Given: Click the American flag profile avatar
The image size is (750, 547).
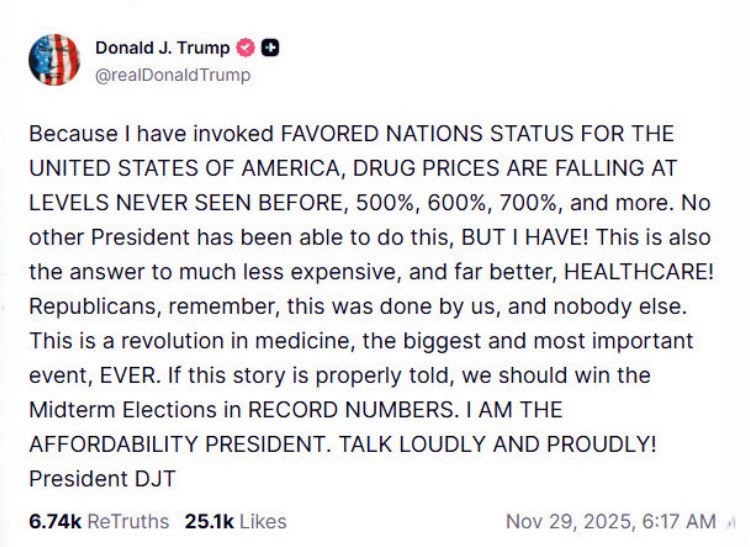Looking at the screenshot, I should tap(54, 60).
